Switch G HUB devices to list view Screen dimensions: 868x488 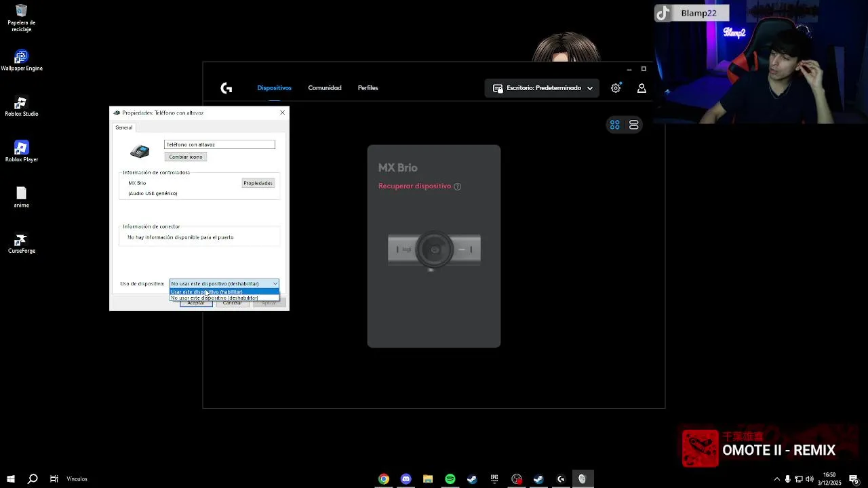(634, 125)
